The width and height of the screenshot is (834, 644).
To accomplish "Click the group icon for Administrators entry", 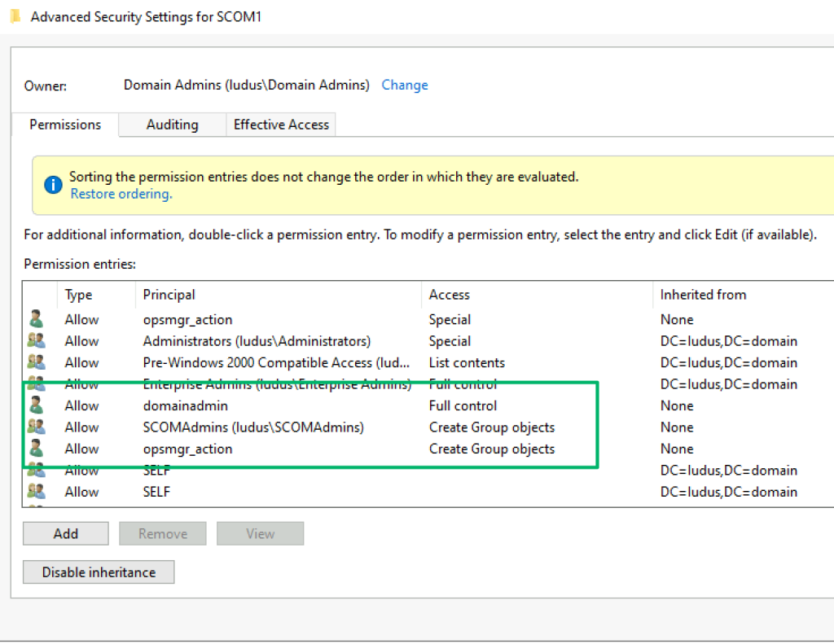I will (36, 341).
